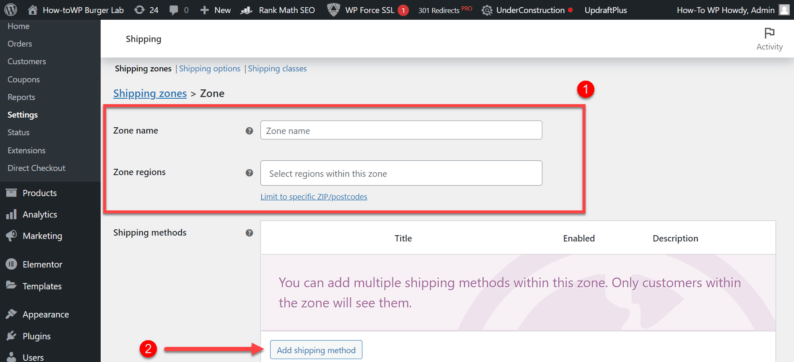Open the Select regions within this zone dropdown
Screen dimensions: 794x362
click(401, 173)
